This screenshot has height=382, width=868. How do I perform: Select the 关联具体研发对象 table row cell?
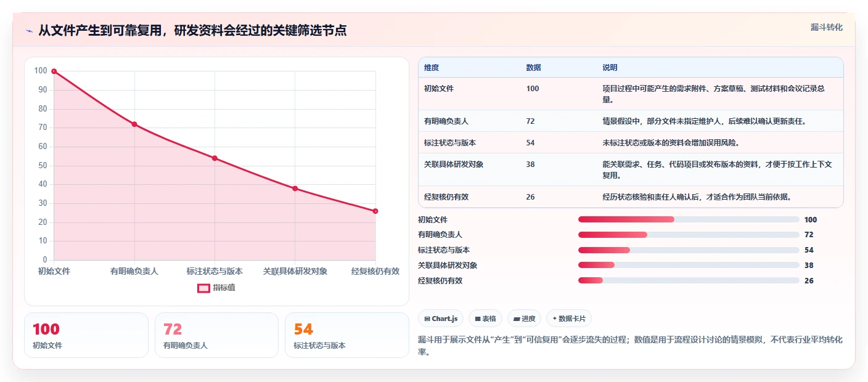454,165
